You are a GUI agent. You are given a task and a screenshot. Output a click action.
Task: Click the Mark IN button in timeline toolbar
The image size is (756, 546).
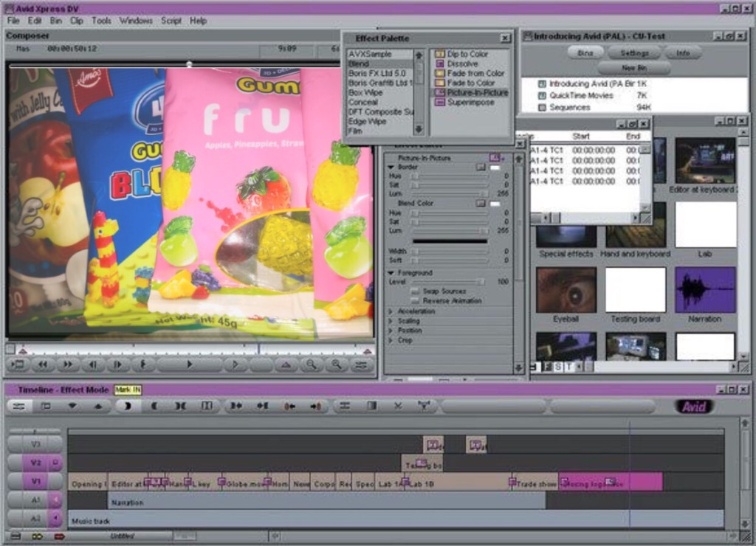coord(128,406)
